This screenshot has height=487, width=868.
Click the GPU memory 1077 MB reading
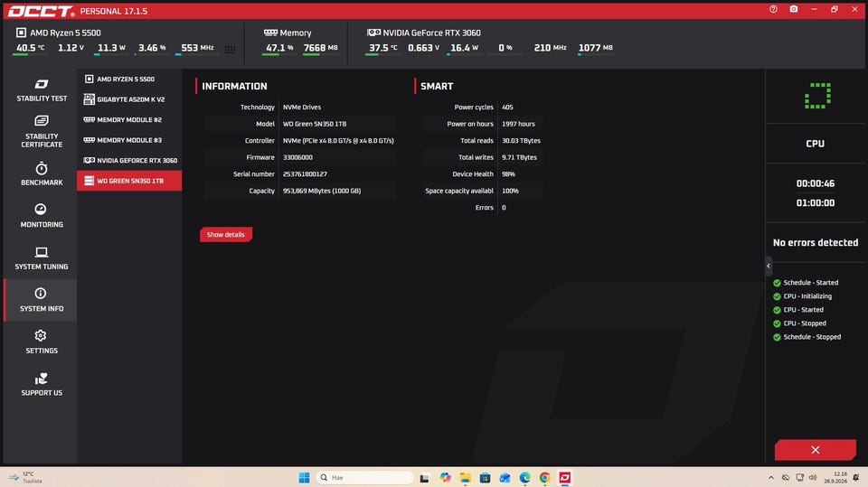pyautogui.click(x=596, y=48)
